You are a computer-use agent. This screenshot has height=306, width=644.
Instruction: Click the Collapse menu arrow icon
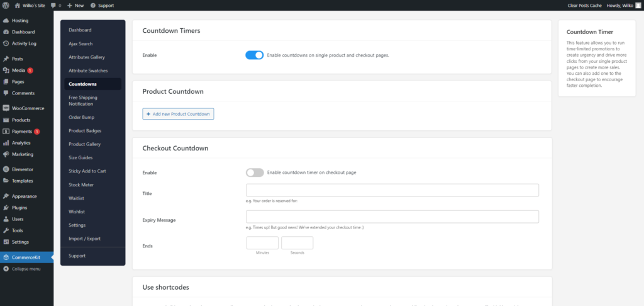[x=6, y=269]
